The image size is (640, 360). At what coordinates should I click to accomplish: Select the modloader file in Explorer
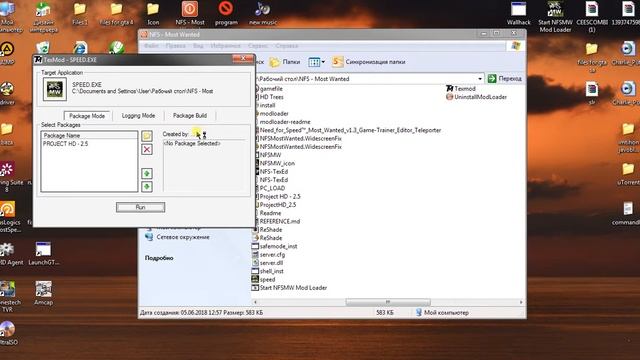(x=271, y=113)
